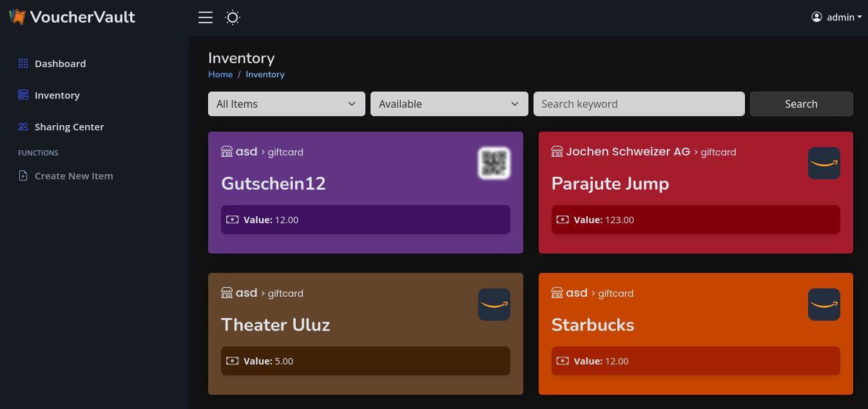This screenshot has height=409, width=868.
Task: Click the VoucherVault brand name
Action: (x=82, y=17)
